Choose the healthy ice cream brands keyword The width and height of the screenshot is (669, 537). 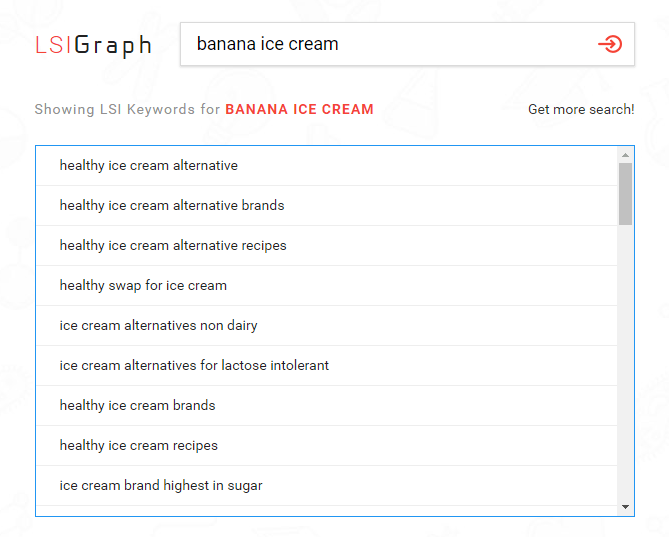[138, 405]
